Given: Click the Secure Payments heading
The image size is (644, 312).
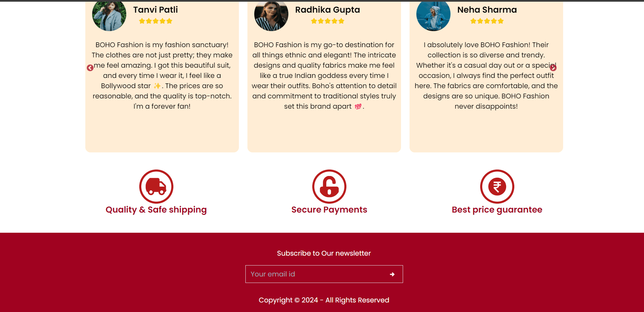Looking at the screenshot, I should tap(329, 210).
